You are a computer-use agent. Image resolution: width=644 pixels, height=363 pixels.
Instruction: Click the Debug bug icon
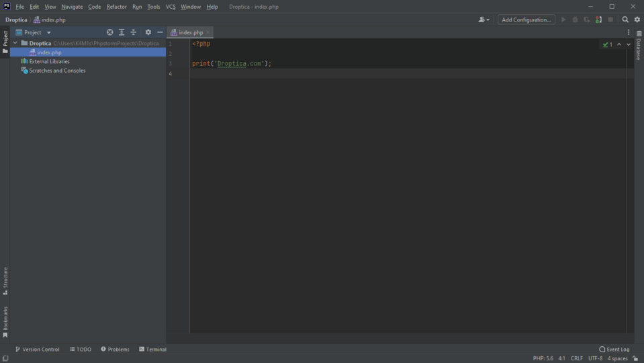pyautogui.click(x=575, y=19)
